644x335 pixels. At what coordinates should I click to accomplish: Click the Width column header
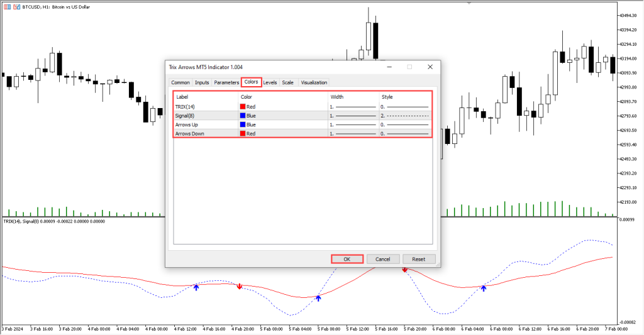353,97
